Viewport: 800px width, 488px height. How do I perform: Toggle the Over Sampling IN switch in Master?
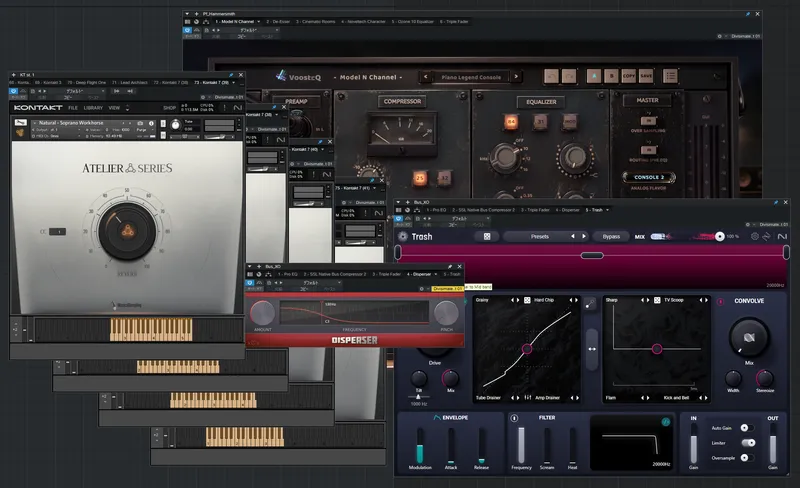[648, 120]
